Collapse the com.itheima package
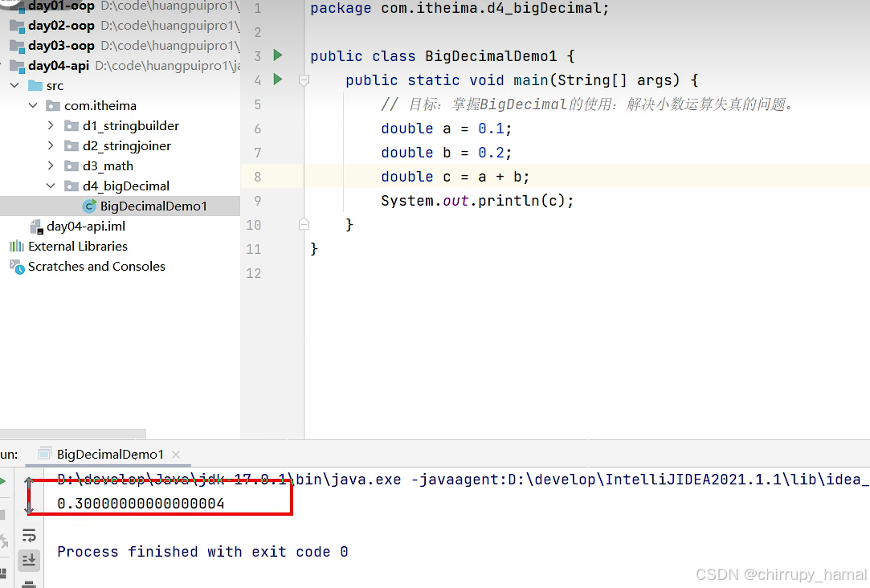This screenshot has width=870, height=588. (x=33, y=105)
